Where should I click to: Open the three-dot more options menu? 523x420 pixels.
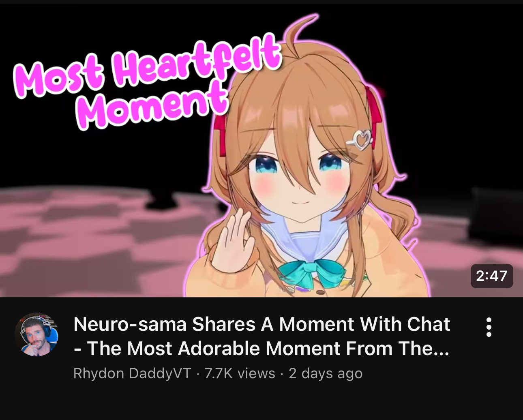(489, 327)
